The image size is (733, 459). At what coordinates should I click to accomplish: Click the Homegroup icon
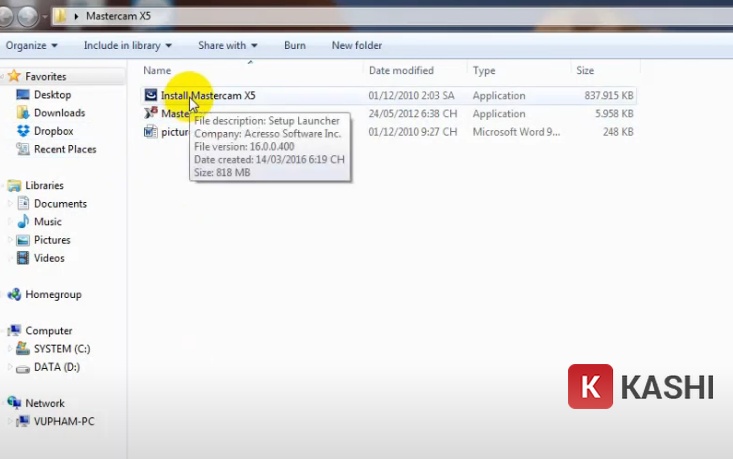tap(14, 295)
